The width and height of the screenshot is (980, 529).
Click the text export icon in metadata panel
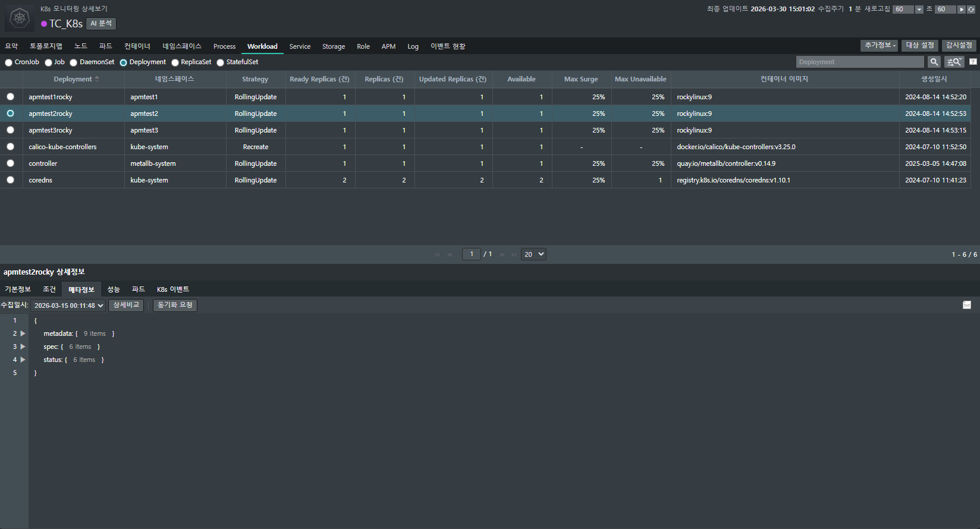pos(966,305)
